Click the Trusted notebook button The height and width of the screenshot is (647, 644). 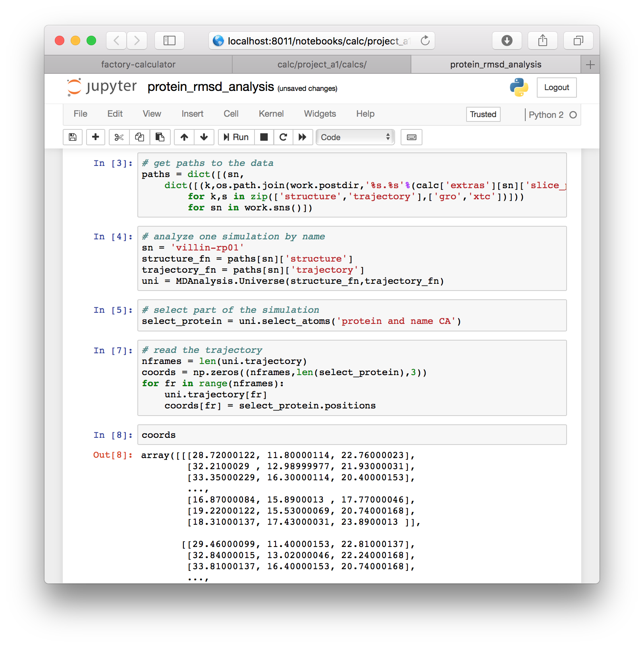483,114
